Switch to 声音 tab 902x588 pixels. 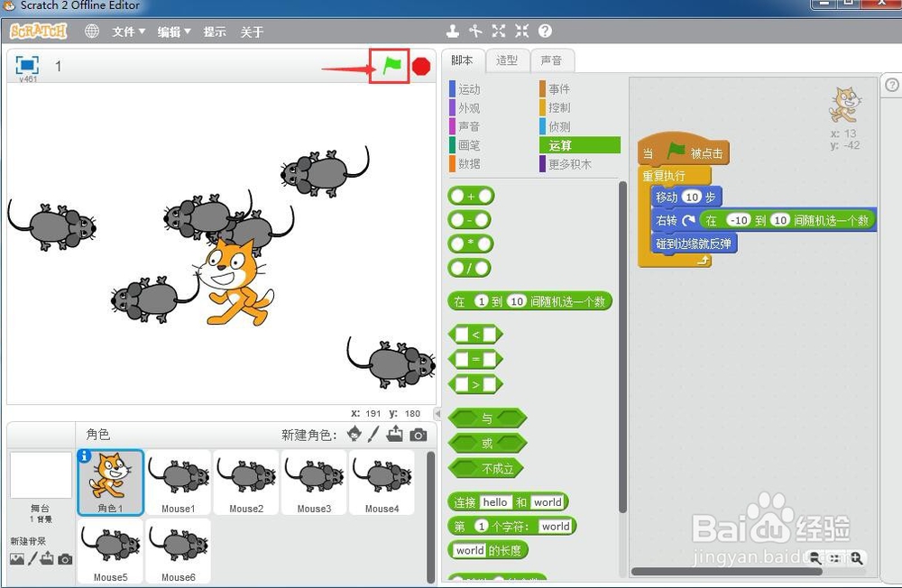[551, 60]
